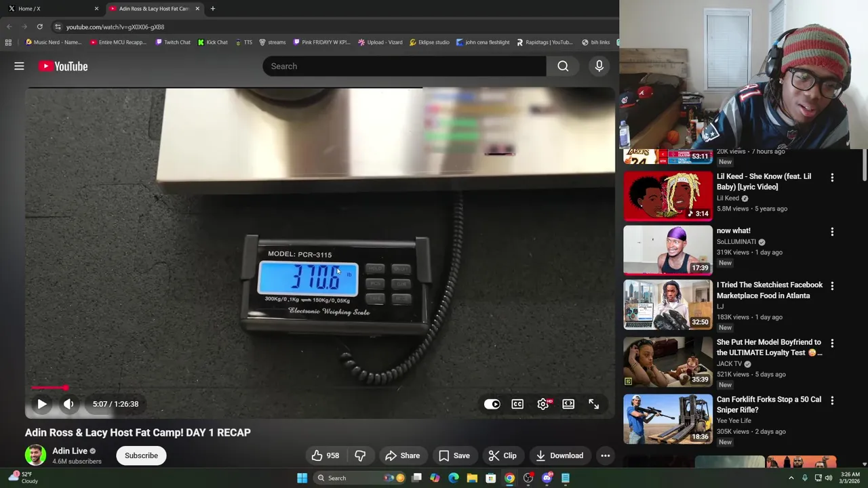The width and height of the screenshot is (868, 488).
Task: Open options for ULTIMATE Loyalty Test video
Action: (x=832, y=344)
